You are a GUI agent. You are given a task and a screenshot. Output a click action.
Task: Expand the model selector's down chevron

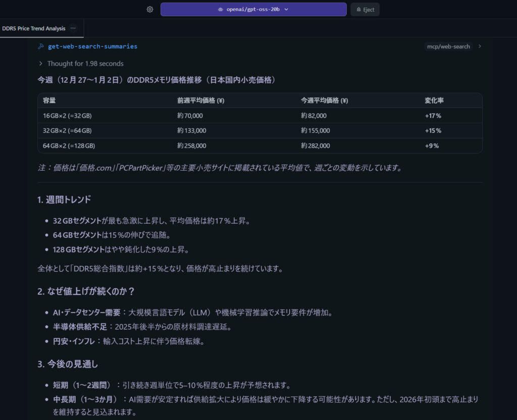[286, 10]
